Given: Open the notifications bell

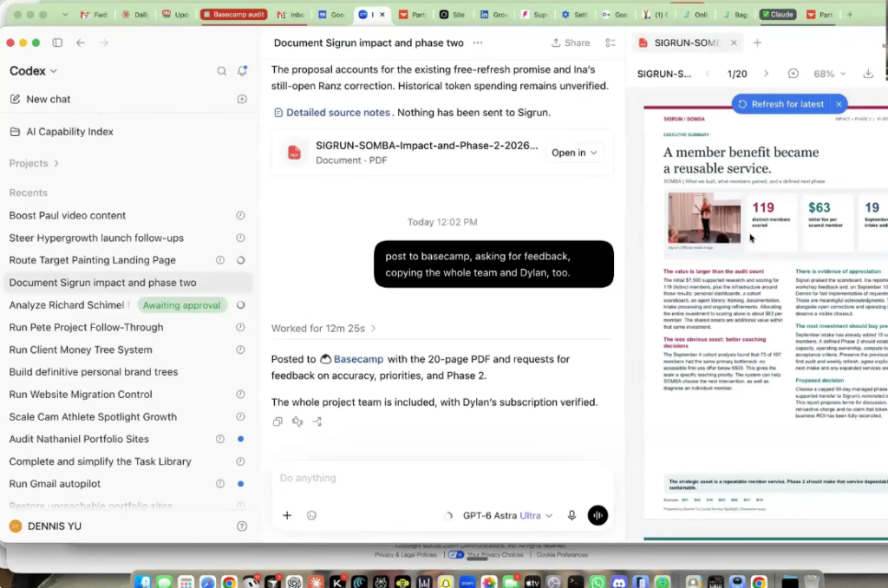Looking at the screenshot, I should point(243,70).
